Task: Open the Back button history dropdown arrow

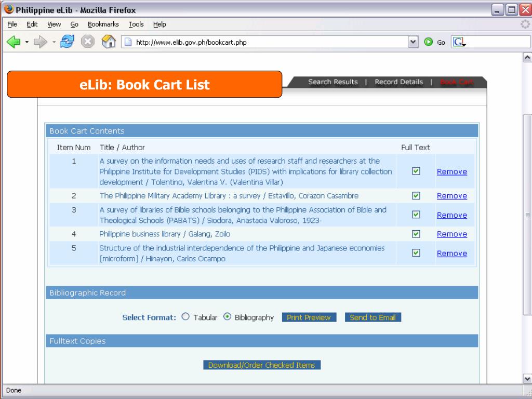Action: [x=26, y=43]
